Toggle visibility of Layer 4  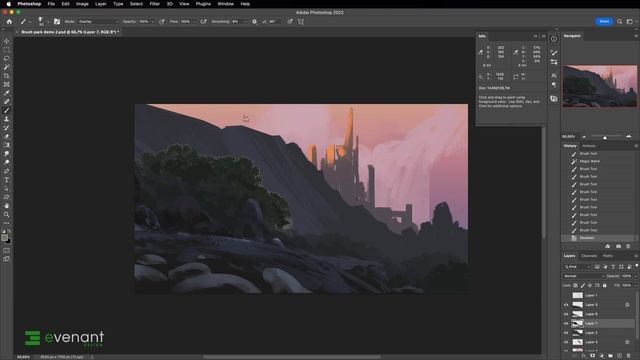pos(566,342)
